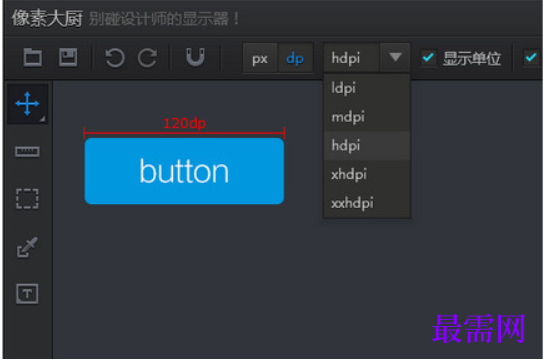Image resolution: width=544 pixels, height=360 pixels.
Task: Switch unit to px
Action: pos(260,58)
